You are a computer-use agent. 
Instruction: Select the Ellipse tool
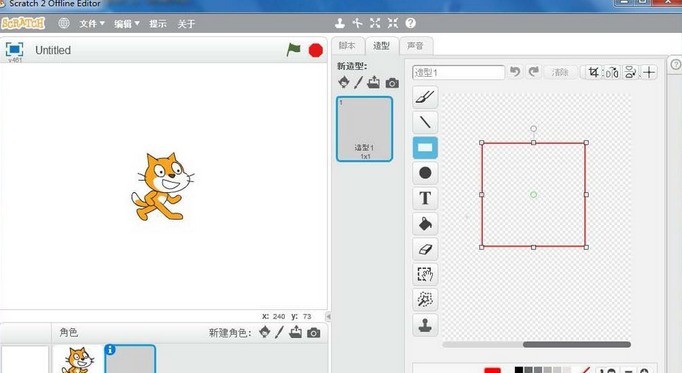click(425, 173)
